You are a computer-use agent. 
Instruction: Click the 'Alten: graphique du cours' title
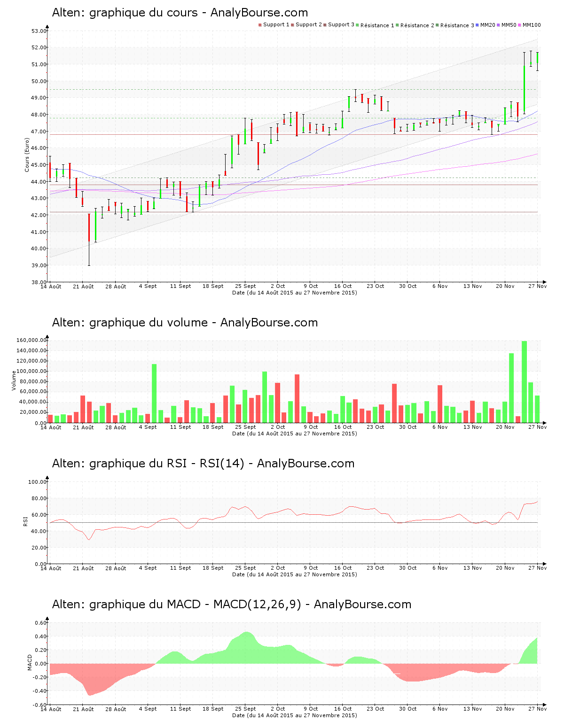pos(180,13)
